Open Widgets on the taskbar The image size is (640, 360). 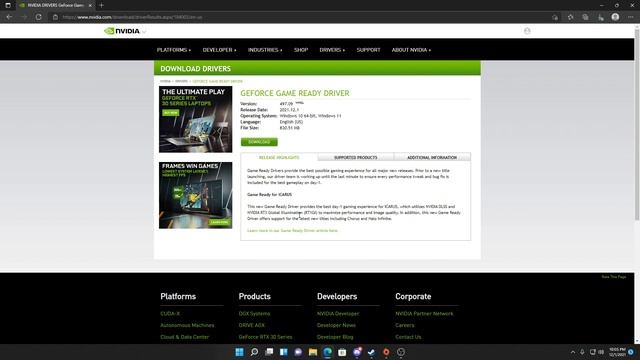pos(284,352)
